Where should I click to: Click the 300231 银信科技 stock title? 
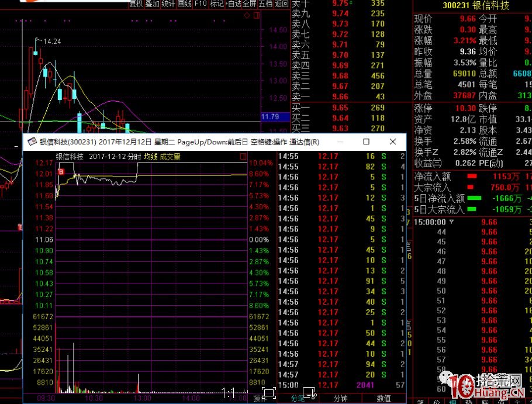point(476,5)
